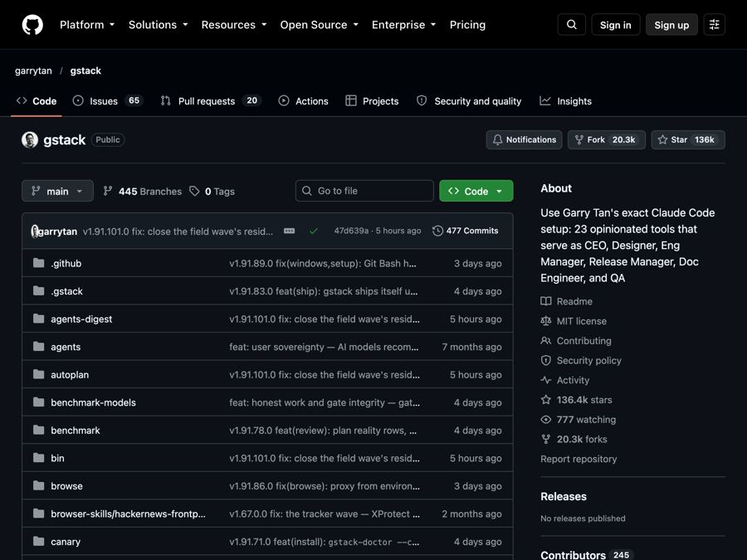Open the Platform dropdown menu

click(87, 25)
